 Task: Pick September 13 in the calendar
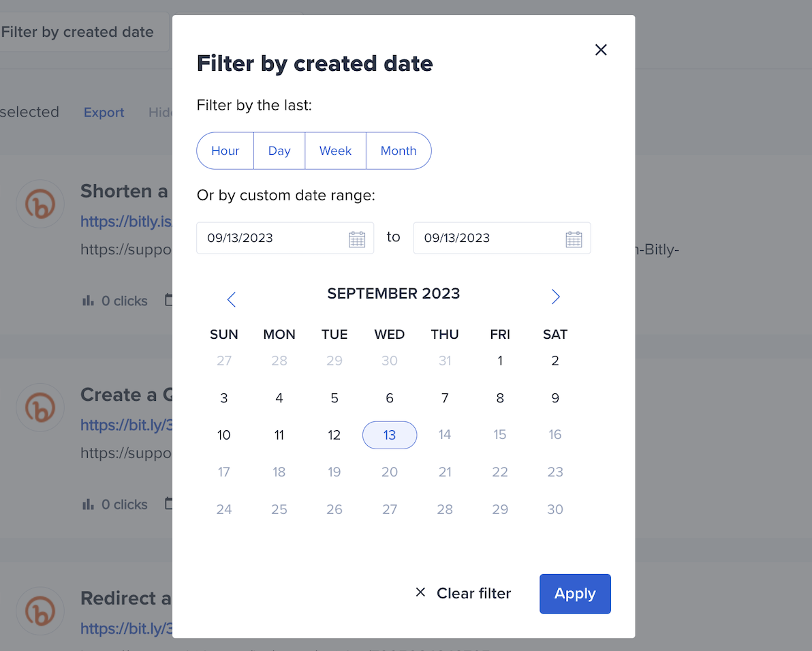coord(390,435)
